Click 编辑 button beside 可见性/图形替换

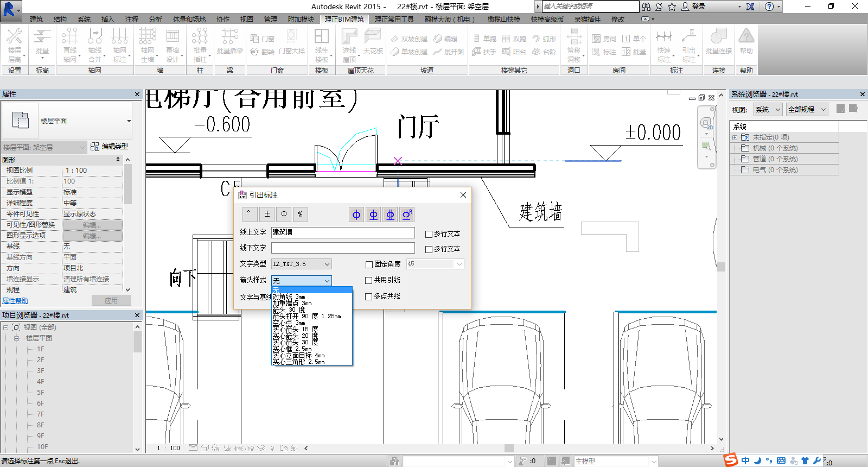pyautogui.click(x=92, y=225)
